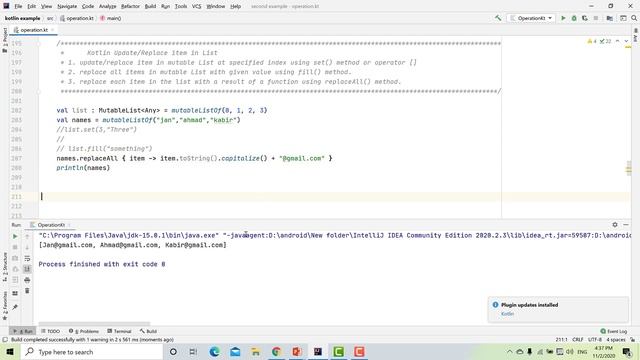Toggle scroll to end in Run console
Screen dimensions: 640x360
click(27, 269)
